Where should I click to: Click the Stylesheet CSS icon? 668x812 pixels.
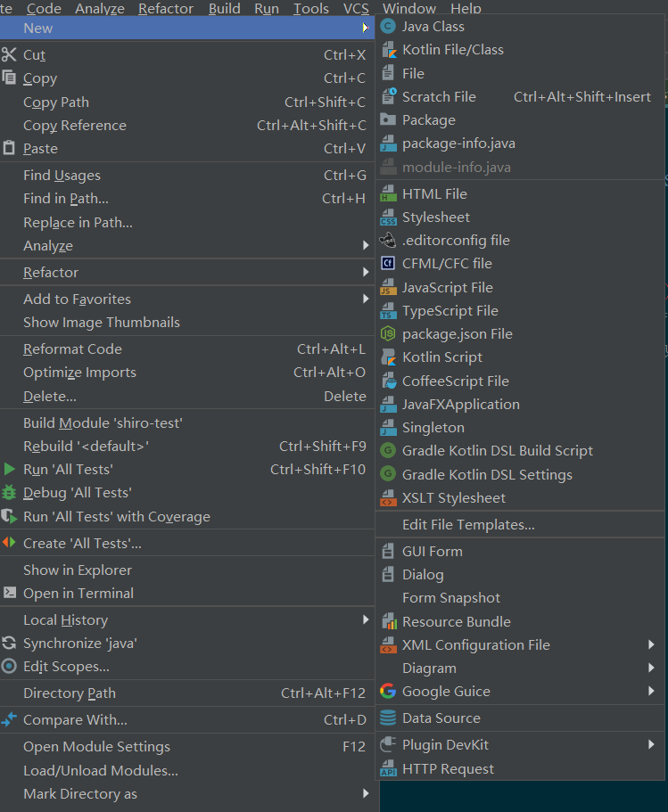pyautogui.click(x=388, y=217)
